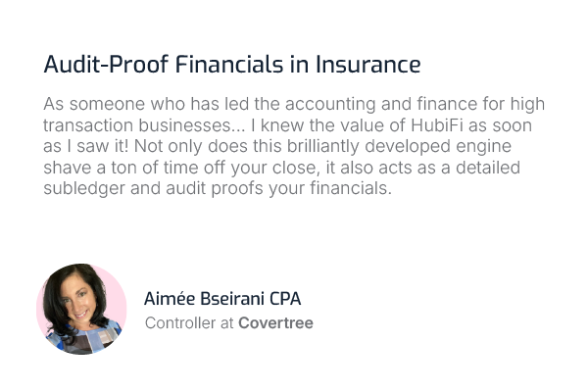
Task: Click the word "subledger" in the last line
Action: click(x=84, y=188)
